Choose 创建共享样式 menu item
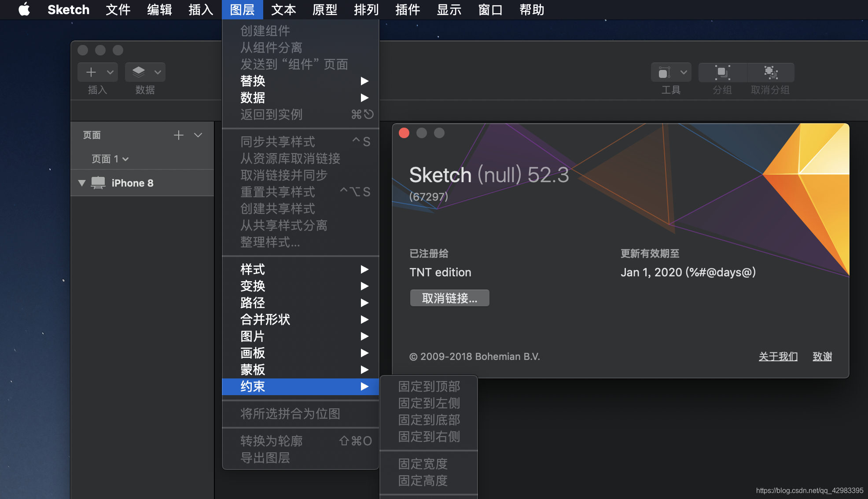868x499 pixels. pyautogui.click(x=301, y=209)
